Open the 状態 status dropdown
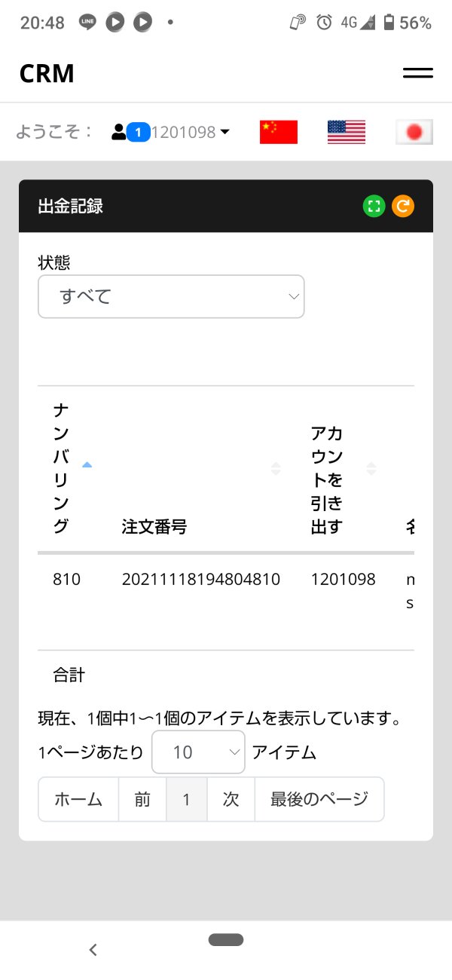This screenshot has width=452, height=980. pyautogui.click(x=171, y=296)
